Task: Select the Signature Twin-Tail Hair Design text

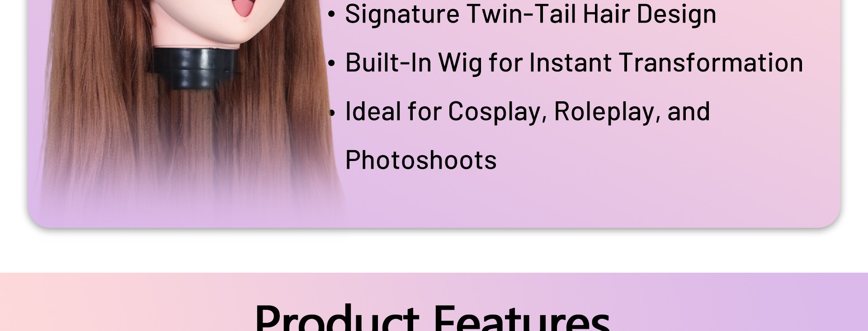Action: click(x=530, y=14)
